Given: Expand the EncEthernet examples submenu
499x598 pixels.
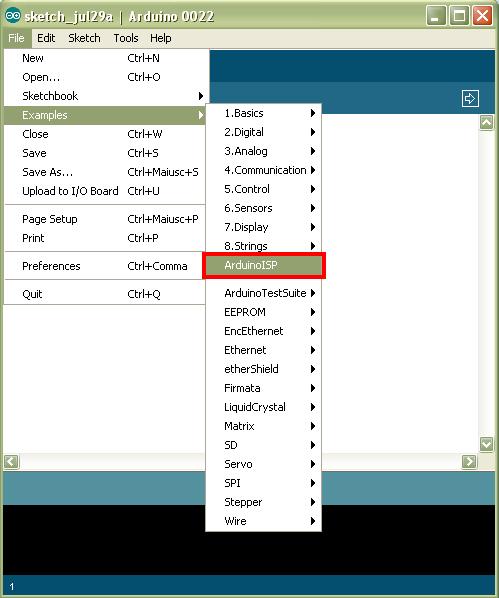Looking at the screenshot, I should (x=264, y=331).
